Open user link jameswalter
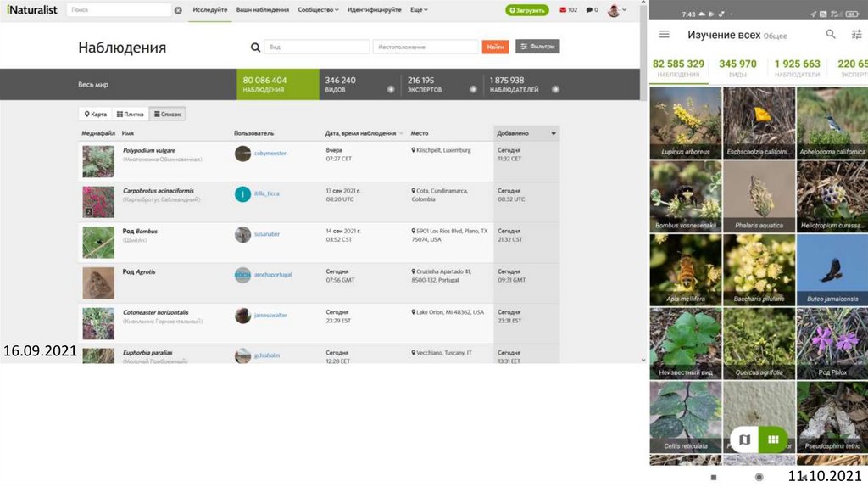 (x=270, y=316)
